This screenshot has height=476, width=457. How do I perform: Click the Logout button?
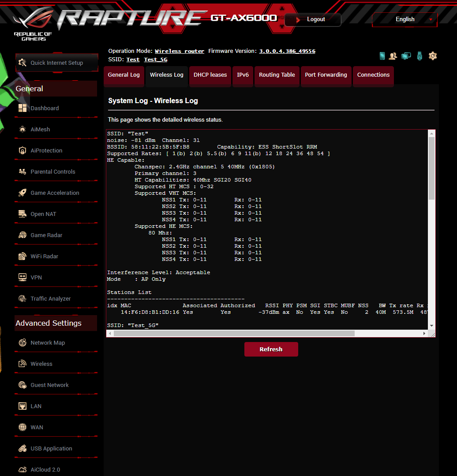(316, 19)
